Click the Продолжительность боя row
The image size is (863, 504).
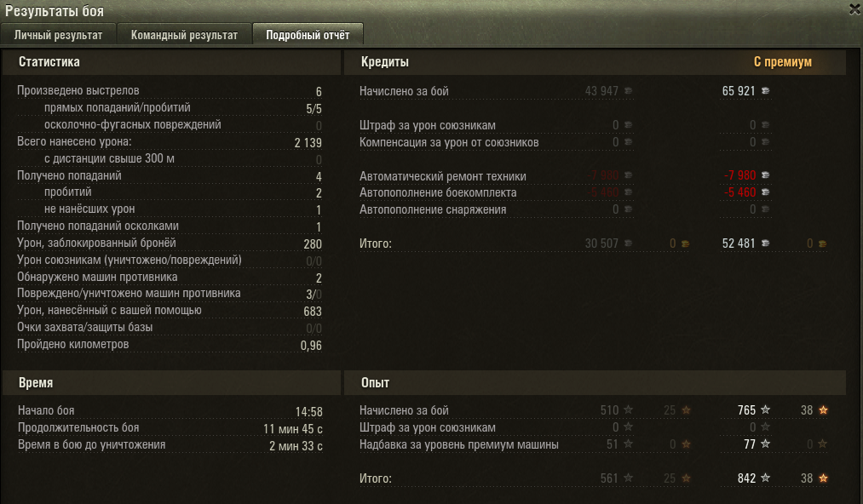170,428
